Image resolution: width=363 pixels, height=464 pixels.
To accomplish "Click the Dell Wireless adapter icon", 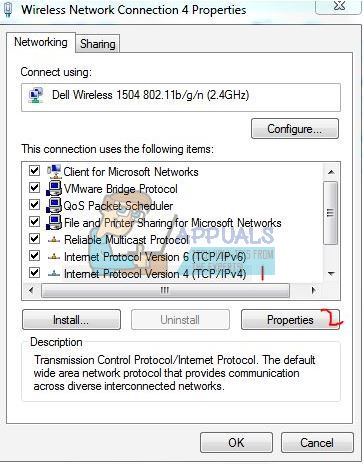I will coord(36,96).
